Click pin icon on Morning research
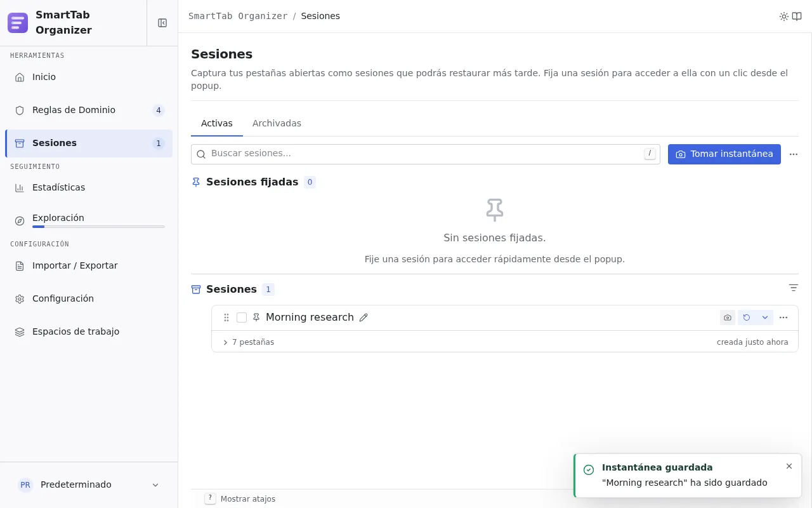Screen dimensions: 812x508 (x=256, y=317)
